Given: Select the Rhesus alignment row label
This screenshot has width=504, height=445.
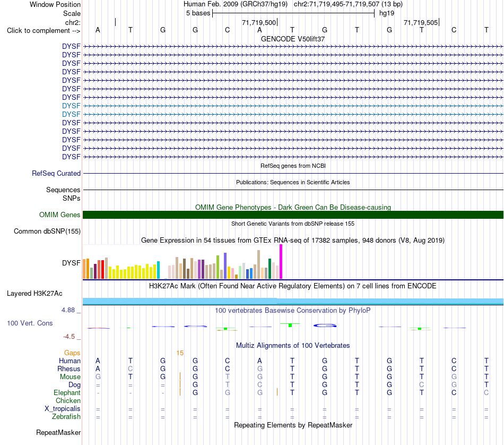Looking at the screenshot, I should point(69,369).
